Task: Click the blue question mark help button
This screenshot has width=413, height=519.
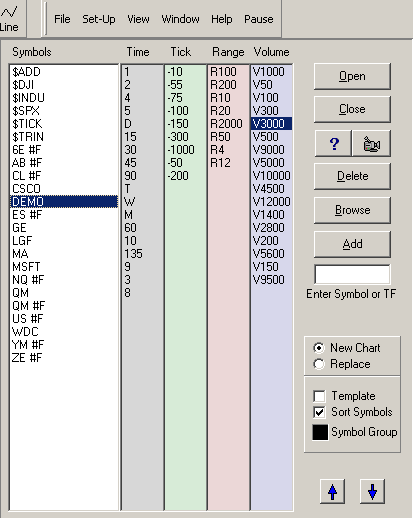Action: [333, 144]
